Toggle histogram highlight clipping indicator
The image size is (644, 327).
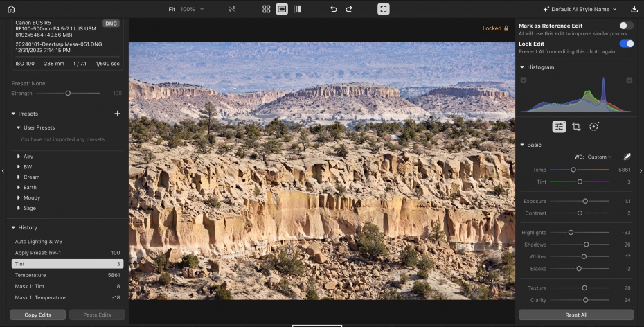pos(629,80)
